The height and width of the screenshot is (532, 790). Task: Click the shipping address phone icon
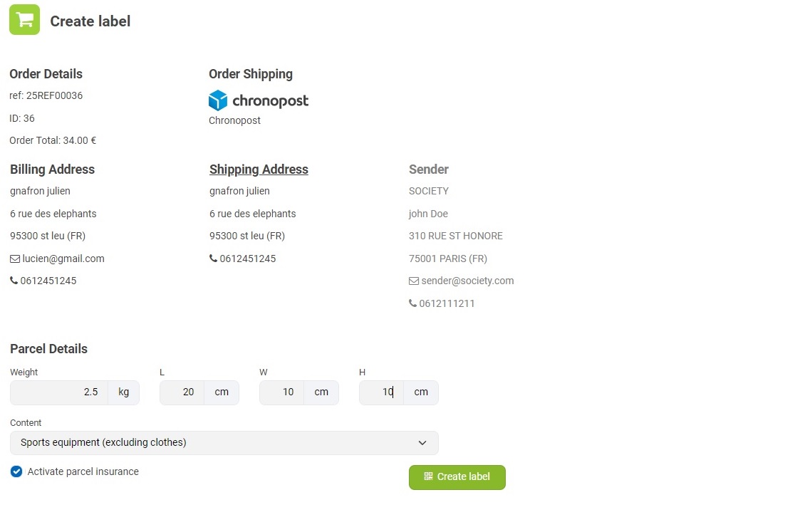click(214, 259)
